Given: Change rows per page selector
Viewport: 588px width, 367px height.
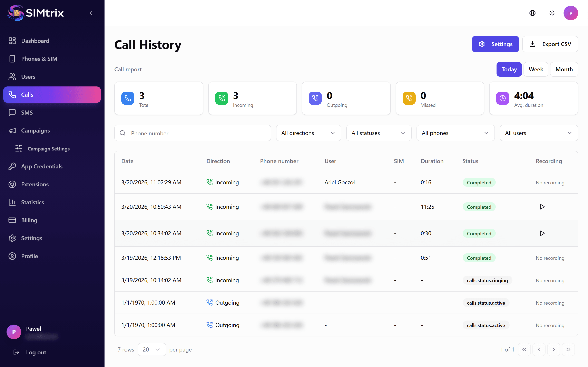Looking at the screenshot, I should (152, 349).
